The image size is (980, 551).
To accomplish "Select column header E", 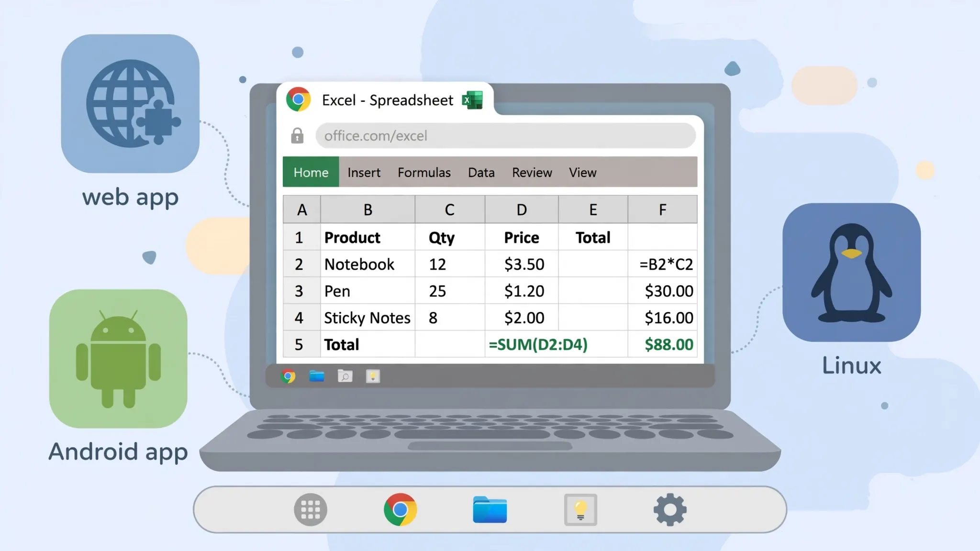I will click(593, 209).
